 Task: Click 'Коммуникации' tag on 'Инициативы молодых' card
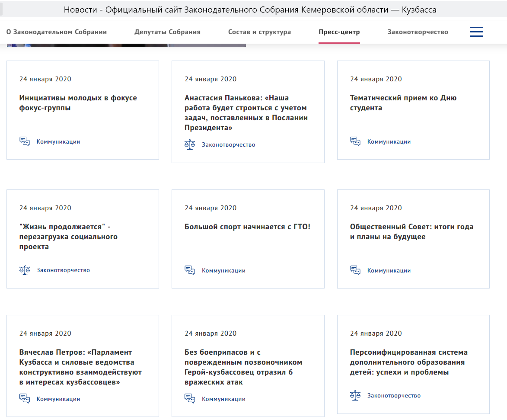(58, 141)
